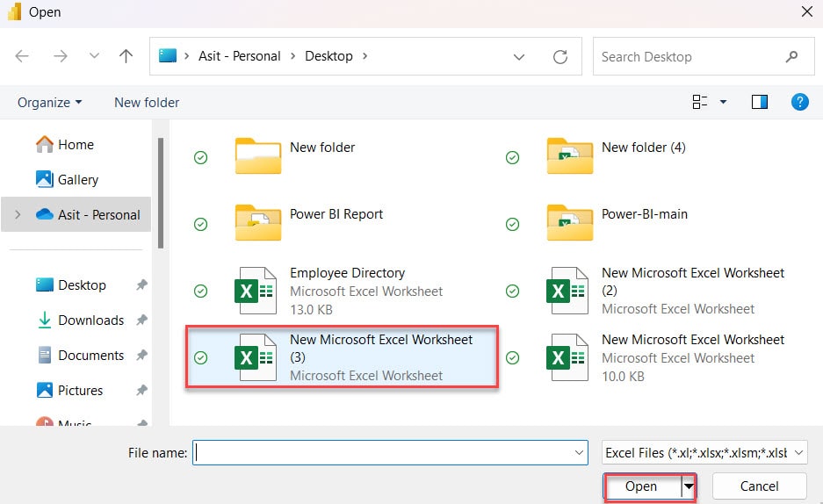Viewport: 823px width, 504px height.
Task: Refresh the Desktop folder listing
Action: click(560, 57)
